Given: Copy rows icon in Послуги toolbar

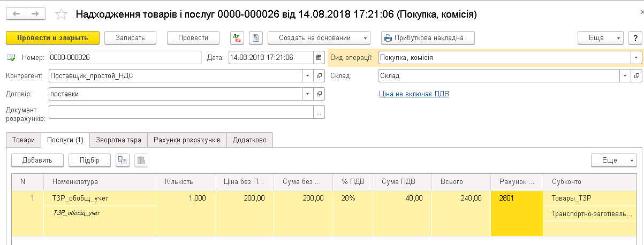Looking at the screenshot, I should (123, 160).
